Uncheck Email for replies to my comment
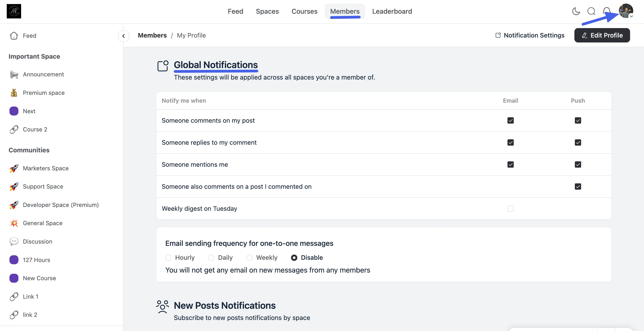The height and width of the screenshot is (331, 644). [510, 142]
